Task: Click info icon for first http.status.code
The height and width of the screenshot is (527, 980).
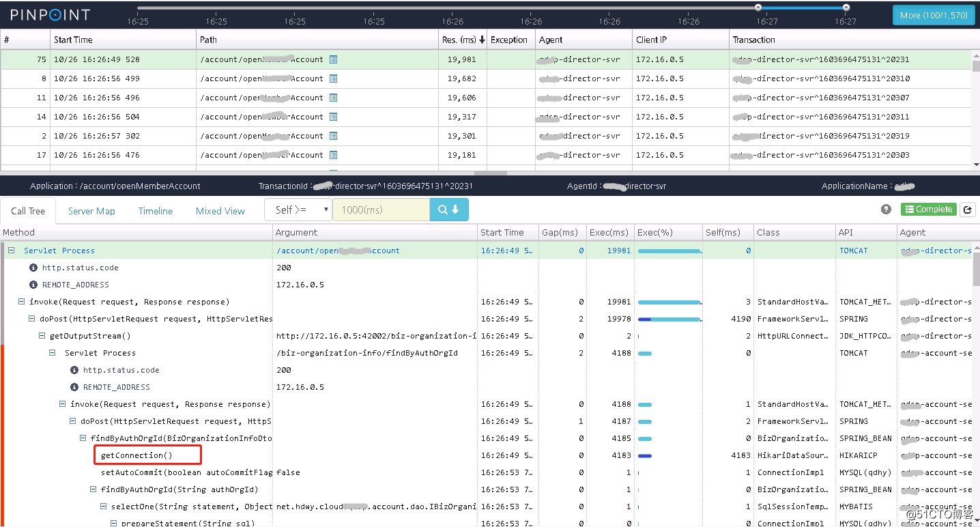Action: click(x=33, y=268)
